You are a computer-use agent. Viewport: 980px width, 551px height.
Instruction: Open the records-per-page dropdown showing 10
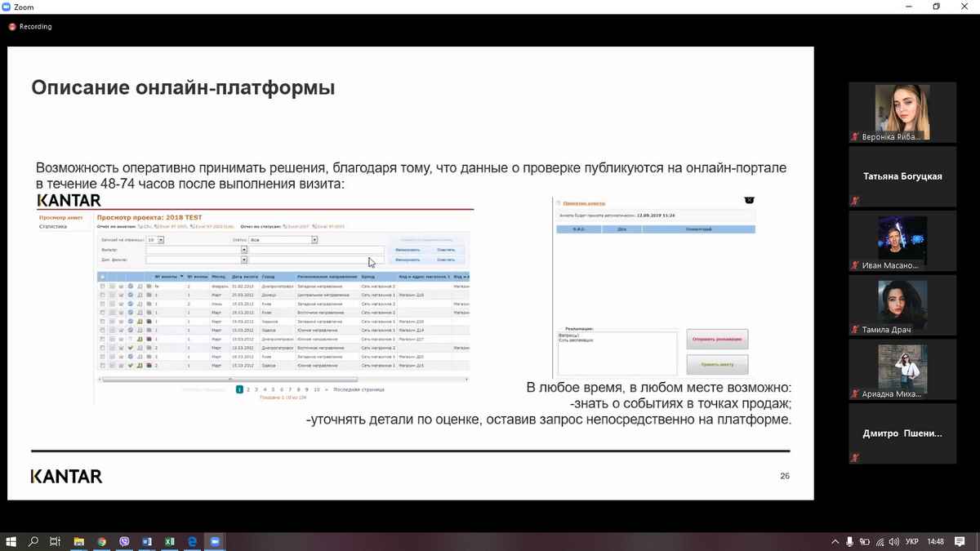point(161,240)
